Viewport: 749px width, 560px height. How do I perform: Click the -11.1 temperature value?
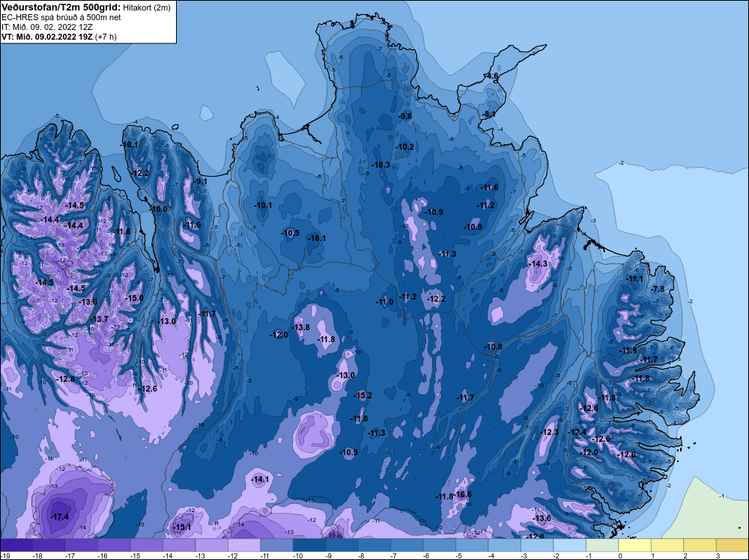634,279
